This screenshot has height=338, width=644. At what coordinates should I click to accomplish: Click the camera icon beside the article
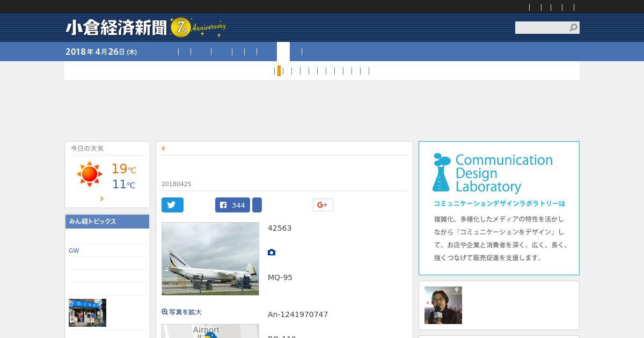[272, 252]
